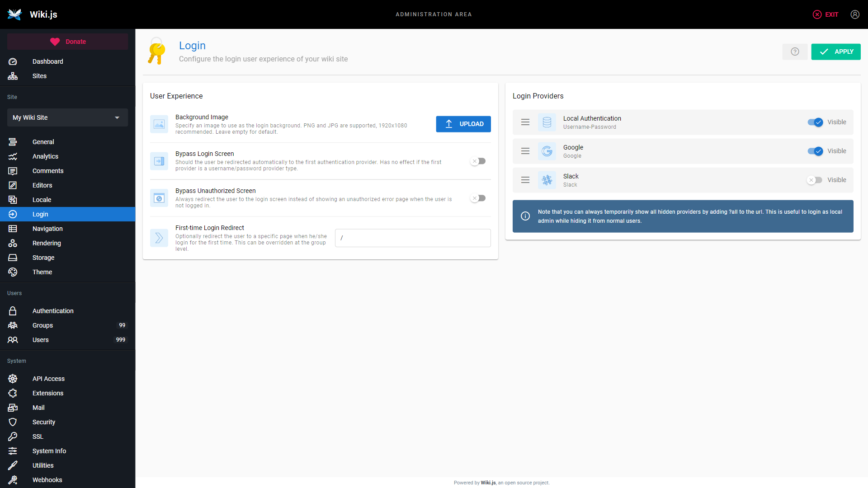
Task: Select the Analytics sidebar icon
Action: click(13, 156)
